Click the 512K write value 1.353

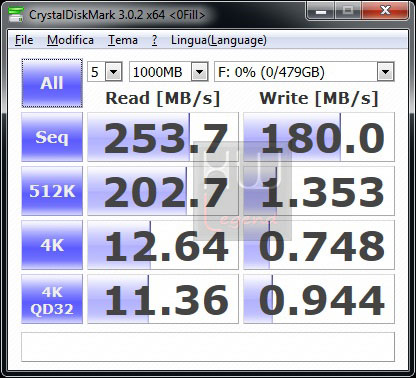(319, 191)
